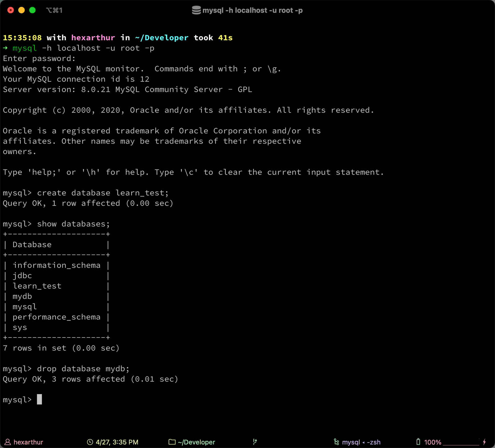
Task: Click the clock icon in status bar
Action: (x=90, y=442)
